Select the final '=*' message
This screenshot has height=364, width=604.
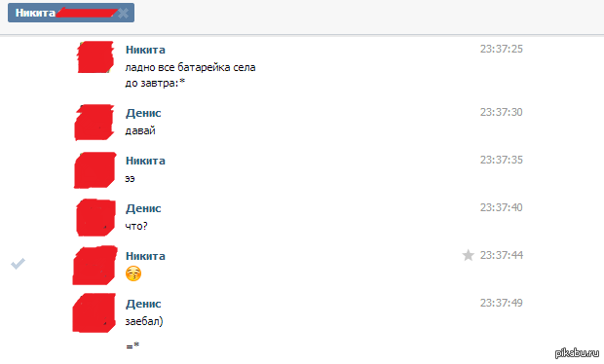pyautogui.click(x=132, y=346)
